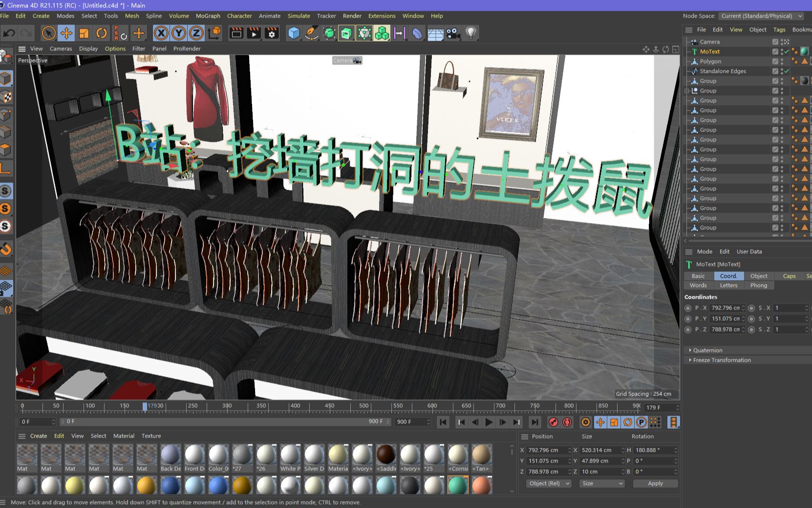Viewport: 812px width, 508px height.
Task: Toggle MoText enabled checkmark off
Action: click(x=786, y=51)
